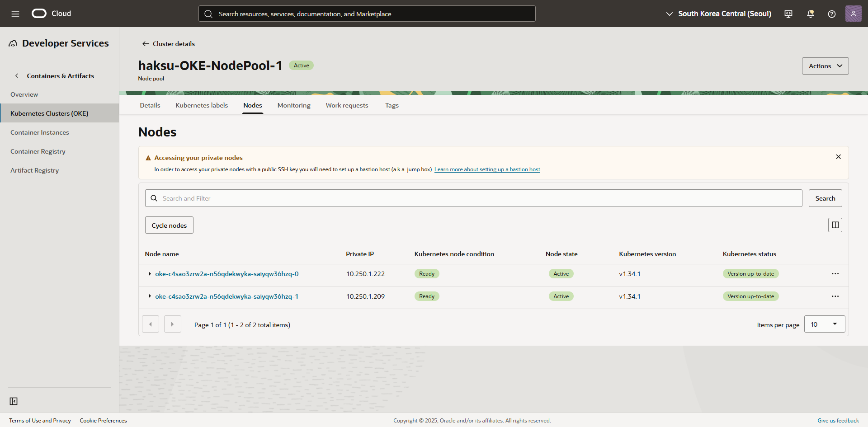Open the user profile avatar menu
Image resolution: width=868 pixels, height=427 pixels.
853,14
